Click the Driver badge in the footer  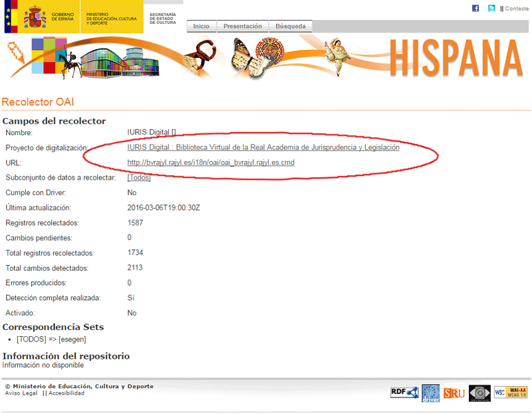coord(430,393)
